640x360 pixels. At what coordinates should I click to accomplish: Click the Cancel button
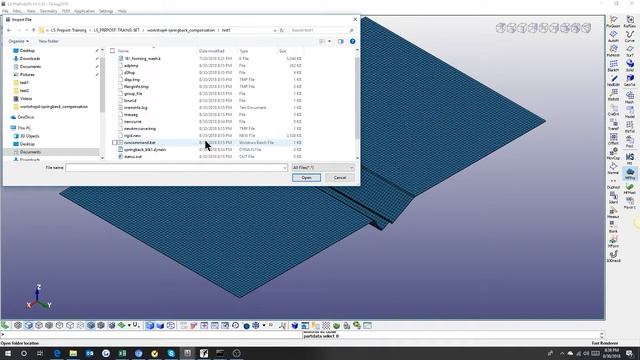pyautogui.click(x=340, y=178)
